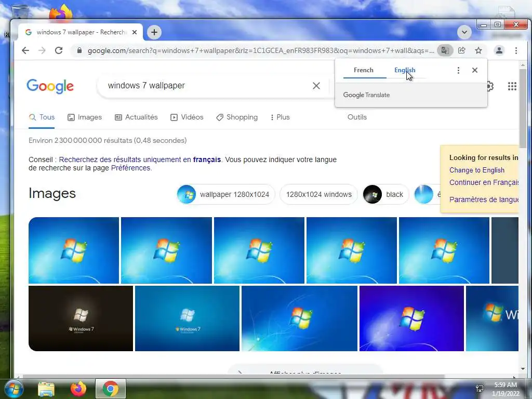
Task: Click into the Google search field
Action: click(x=207, y=86)
